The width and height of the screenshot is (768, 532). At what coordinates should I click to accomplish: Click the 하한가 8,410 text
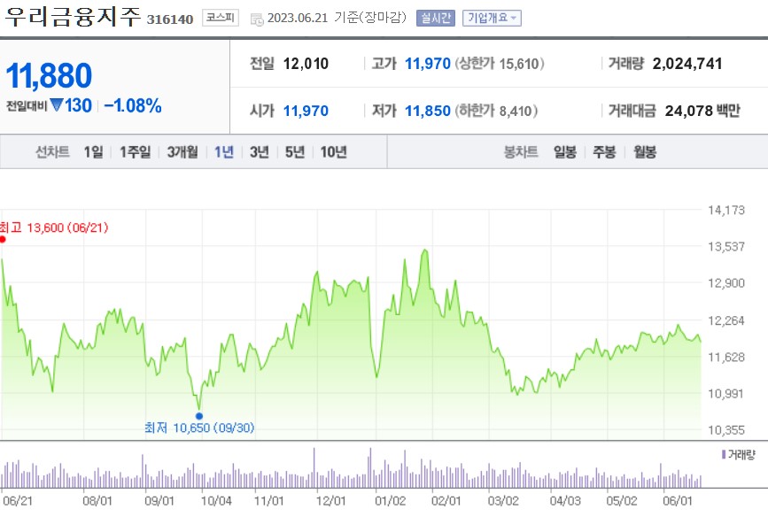496,111
